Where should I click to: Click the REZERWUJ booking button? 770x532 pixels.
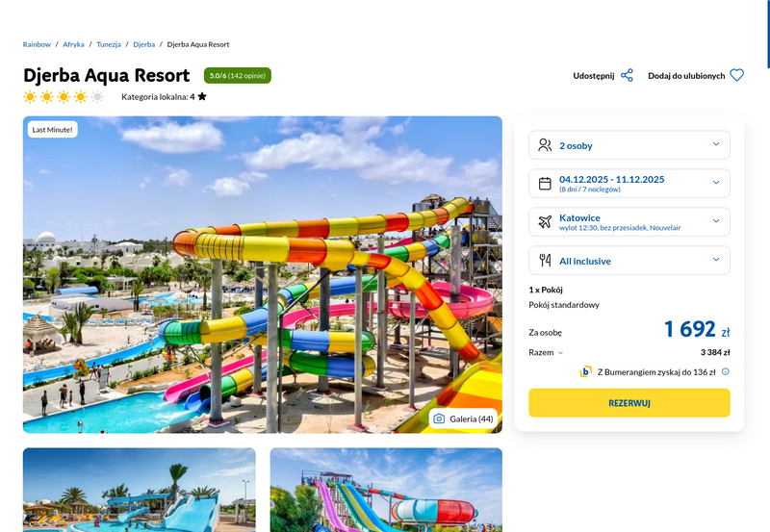(x=629, y=403)
